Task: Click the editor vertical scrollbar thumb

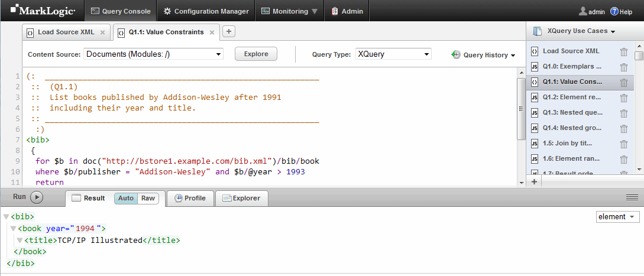Action: 521,109
